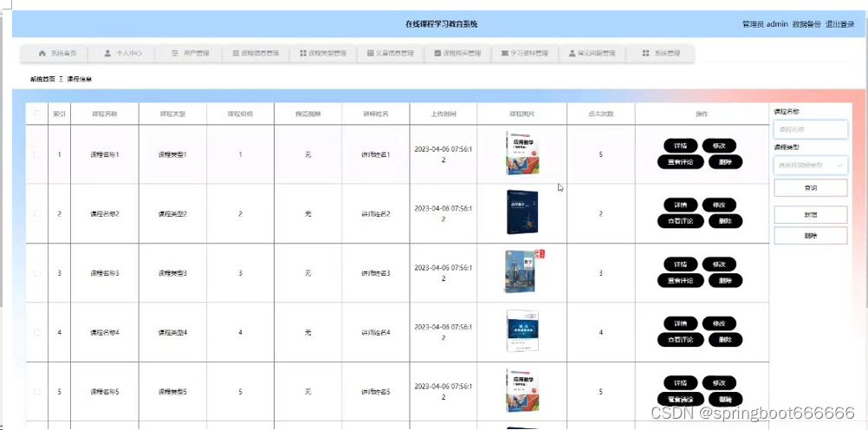
Task: Open 课程信息管理 list icon menu
Action: [x=236, y=54]
